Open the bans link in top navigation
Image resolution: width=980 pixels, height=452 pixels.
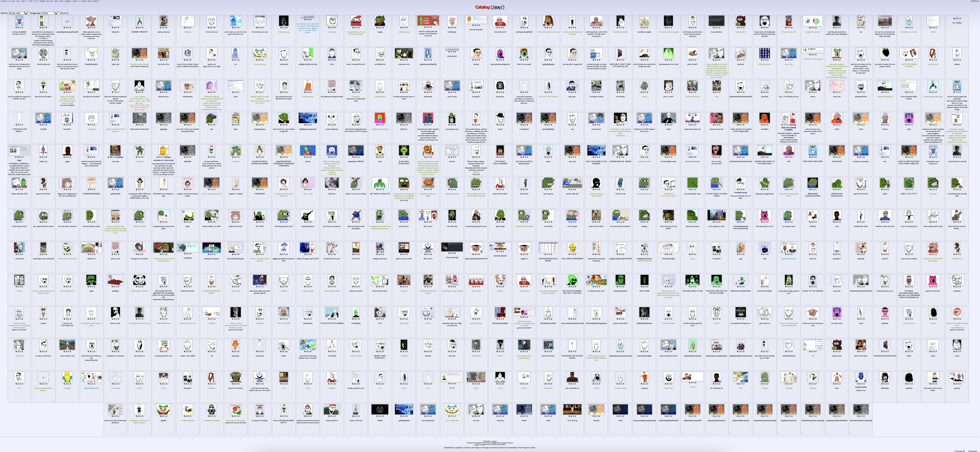pyautogui.click(x=90, y=1)
